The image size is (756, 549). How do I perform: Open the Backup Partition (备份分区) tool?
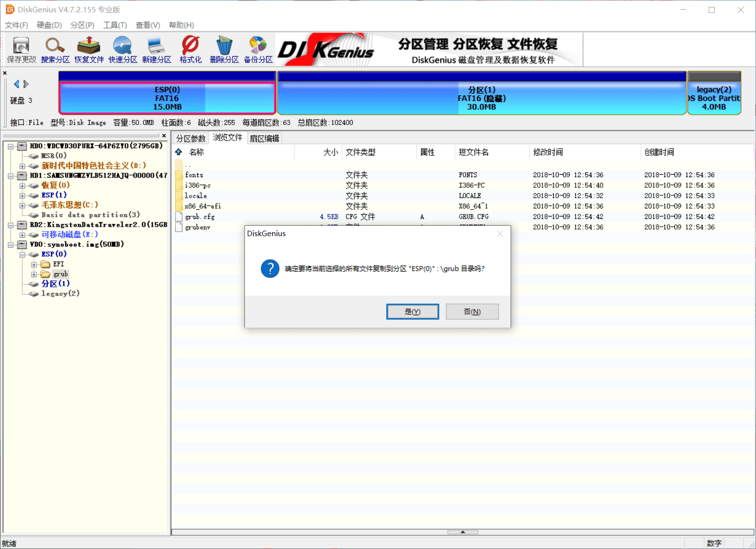click(x=258, y=50)
